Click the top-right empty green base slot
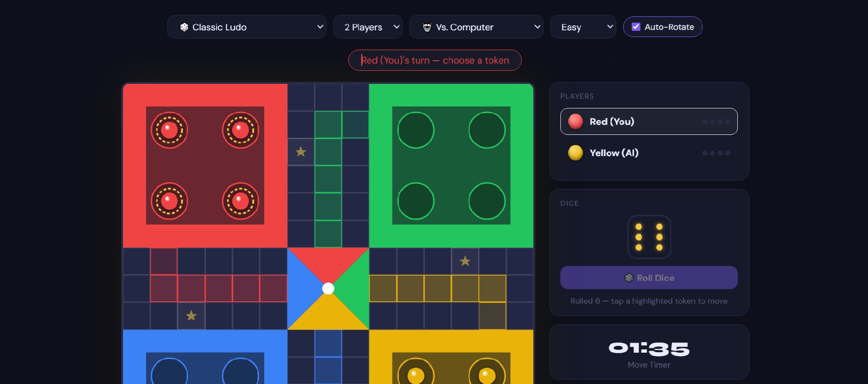The image size is (868, 384). pos(487,130)
